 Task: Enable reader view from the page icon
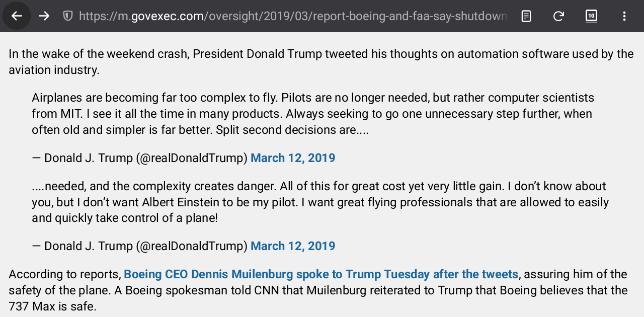(x=526, y=16)
